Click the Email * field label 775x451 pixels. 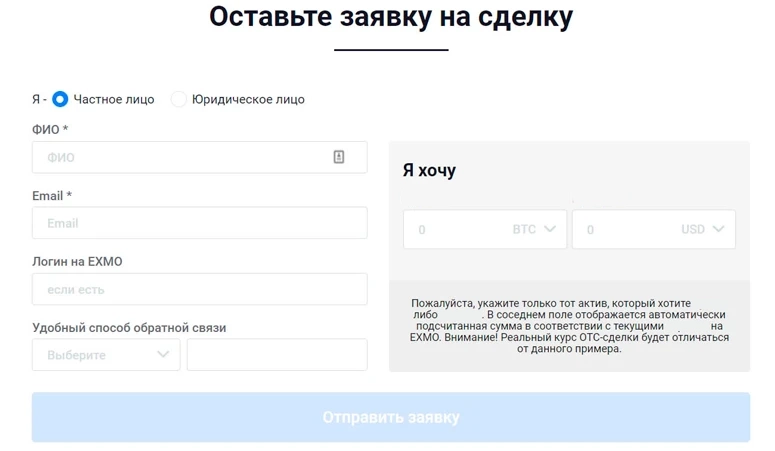click(x=52, y=196)
